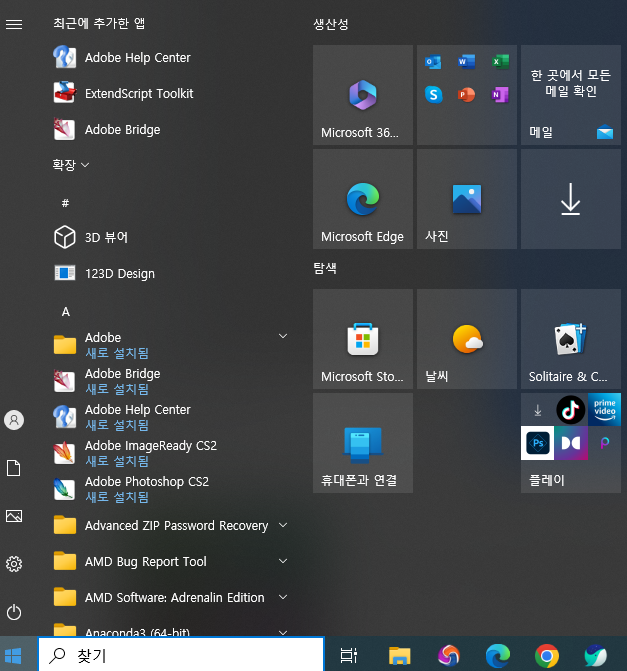Open Photoshop Express in the 플레이 tile
Screen dimensions: 627x671
pyautogui.click(x=538, y=443)
